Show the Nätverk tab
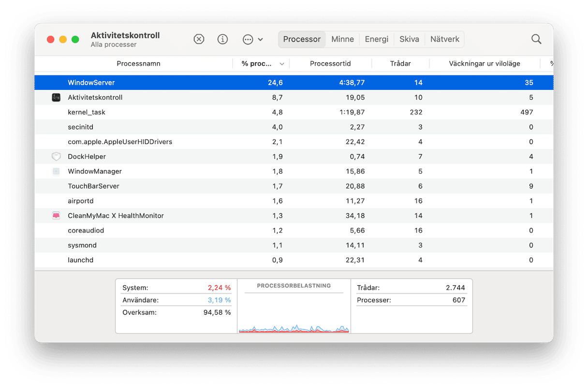This screenshot has width=588, height=388. click(x=444, y=39)
